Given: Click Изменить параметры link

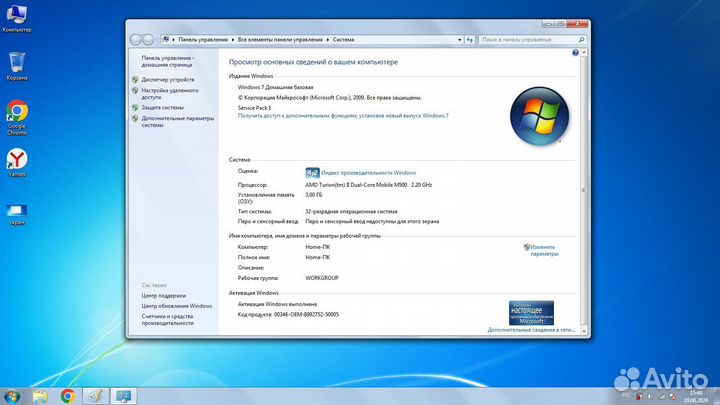Looking at the screenshot, I should pos(544,250).
